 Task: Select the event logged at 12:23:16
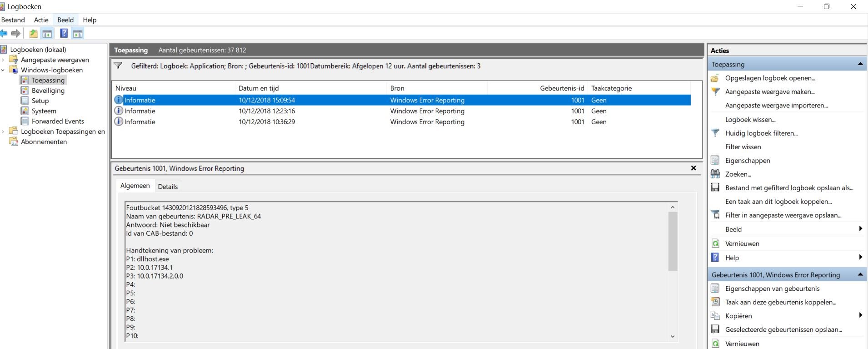coord(402,111)
